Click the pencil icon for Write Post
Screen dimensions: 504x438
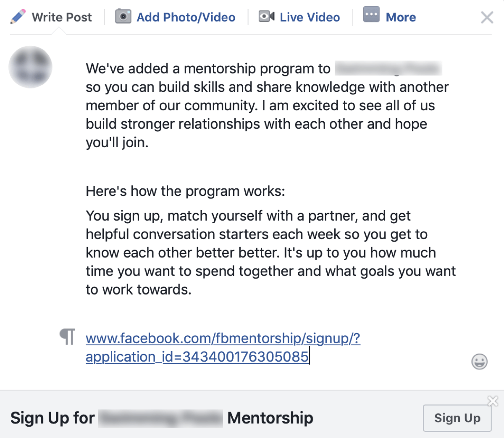pyautogui.click(x=18, y=17)
